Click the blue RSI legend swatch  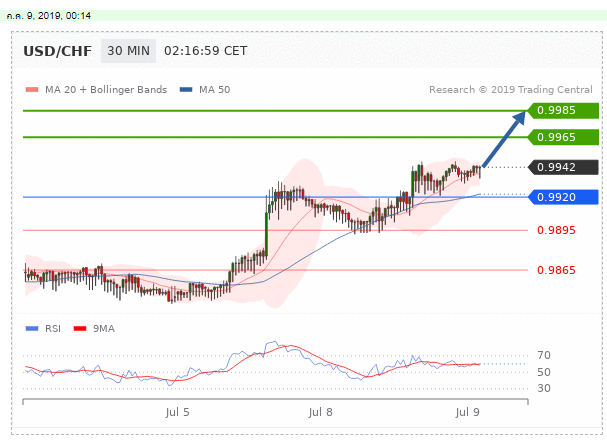(32, 329)
